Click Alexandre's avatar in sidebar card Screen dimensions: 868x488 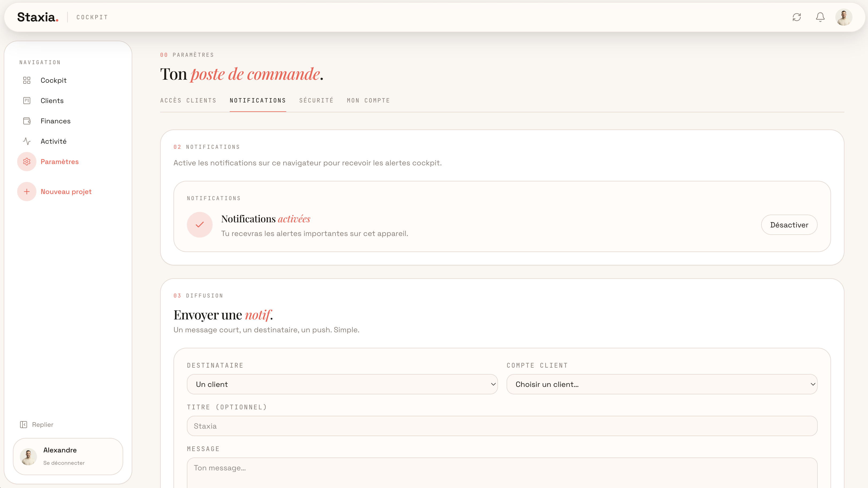point(28,457)
